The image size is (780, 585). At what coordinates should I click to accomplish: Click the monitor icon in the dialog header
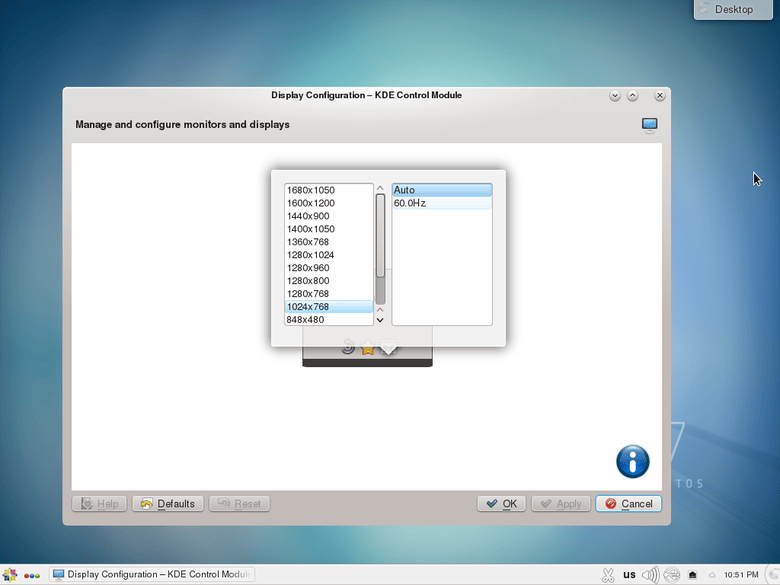pyautogui.click(x=650, y=125)
